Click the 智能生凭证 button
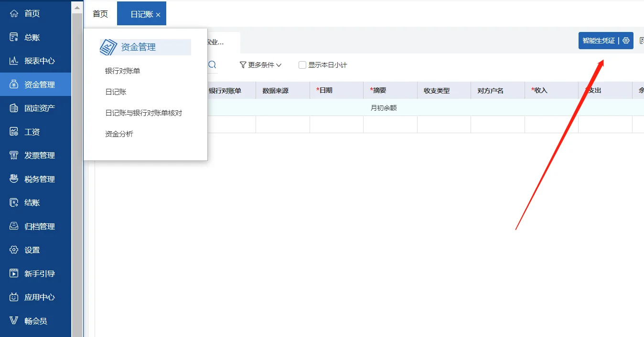Screen dimensions: 644x337 [x=599, y=41]
